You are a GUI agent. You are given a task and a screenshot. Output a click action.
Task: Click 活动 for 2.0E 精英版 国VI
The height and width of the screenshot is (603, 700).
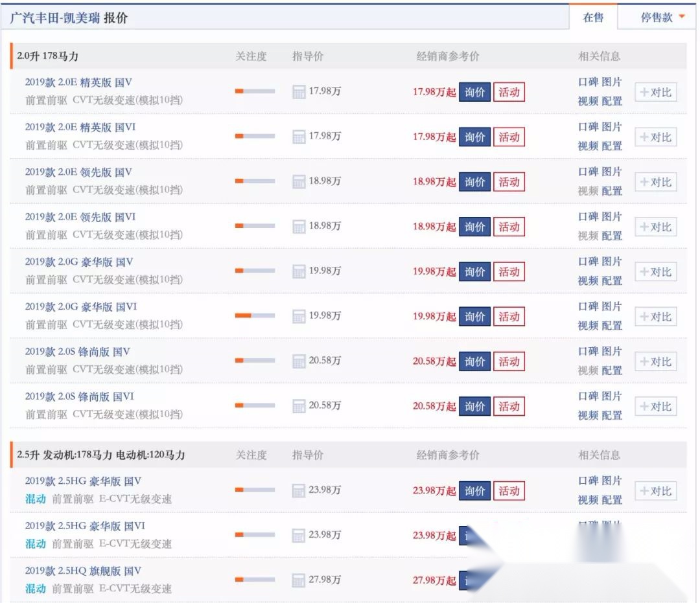tap(509, 137)
